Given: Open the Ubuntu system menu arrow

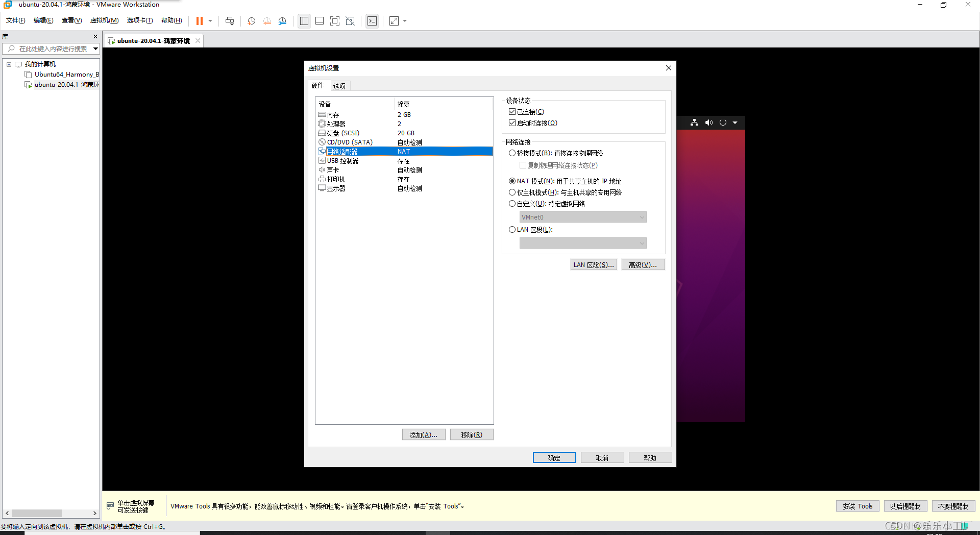Looking at the screenshot, I should point(735,123).
